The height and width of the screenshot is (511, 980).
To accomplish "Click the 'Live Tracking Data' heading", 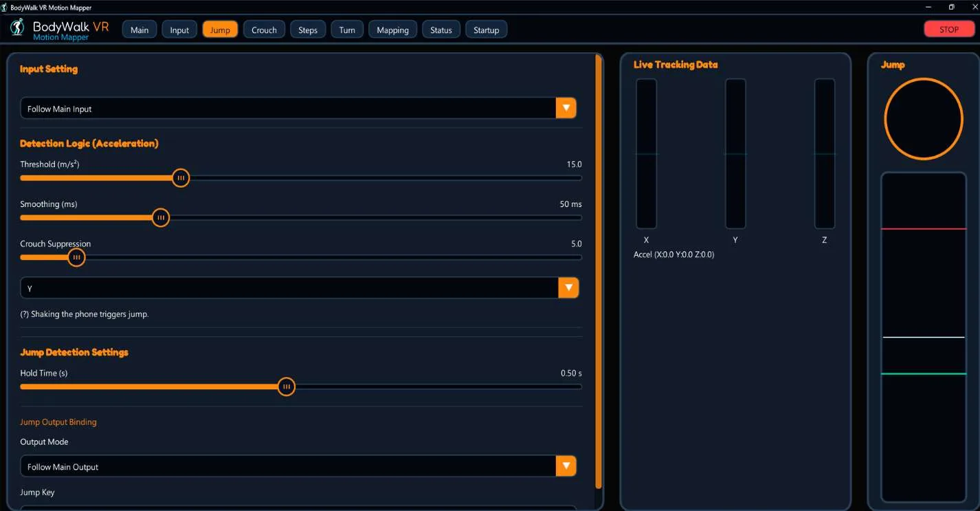I will 676,65.
